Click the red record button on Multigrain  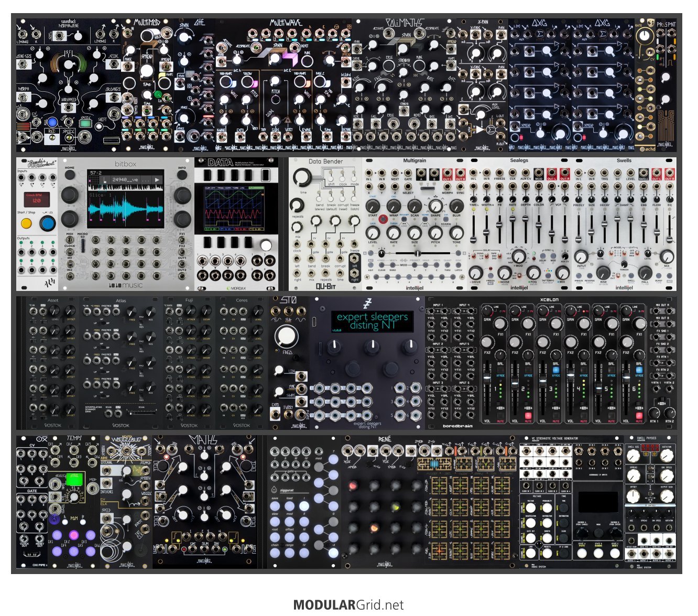tap(383, 219)
